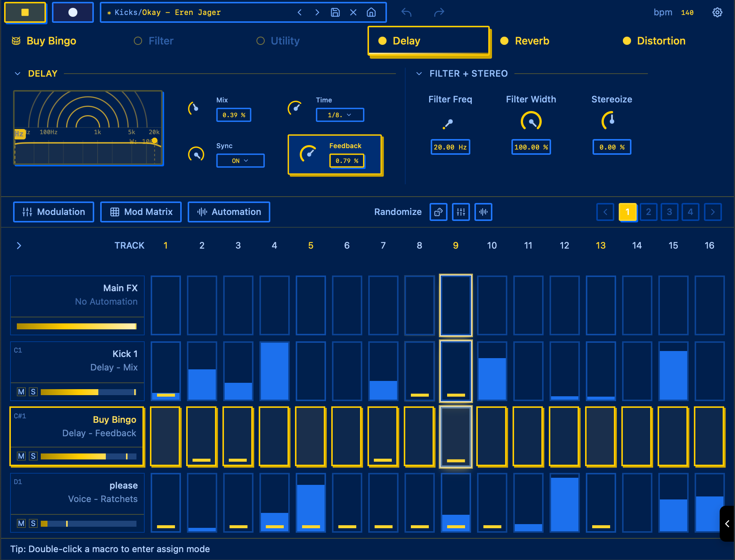Select the Filter radio button
This screenshot has height=560, width=735.
[x=138, y=41]
